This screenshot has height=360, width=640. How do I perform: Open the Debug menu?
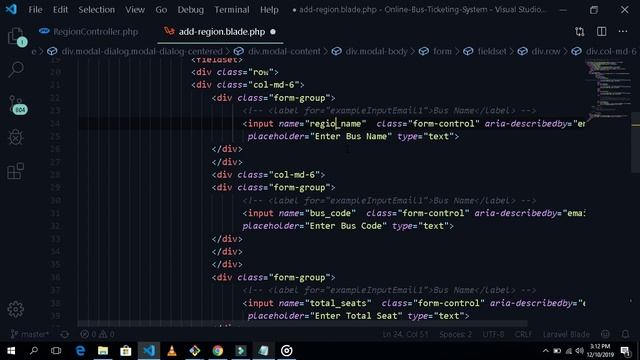190,9
